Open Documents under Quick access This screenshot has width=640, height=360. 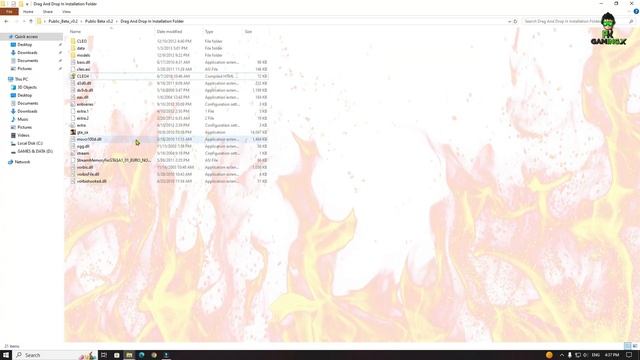27,61
